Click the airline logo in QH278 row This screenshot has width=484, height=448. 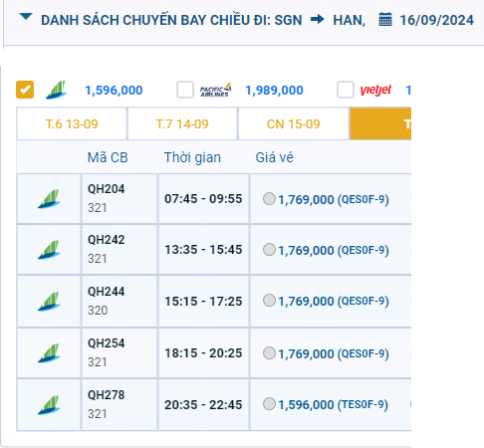coord(49,405)
